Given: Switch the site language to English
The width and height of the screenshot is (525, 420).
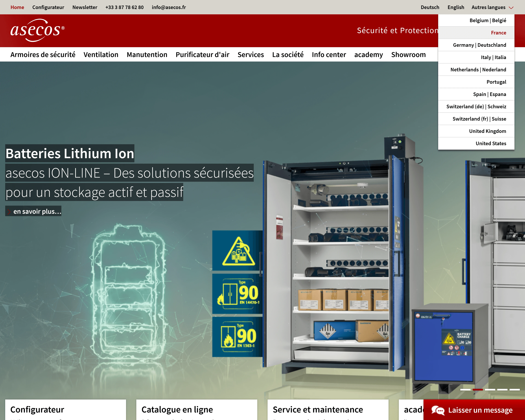Looking at the screenshot, I should tap(456, 7).
